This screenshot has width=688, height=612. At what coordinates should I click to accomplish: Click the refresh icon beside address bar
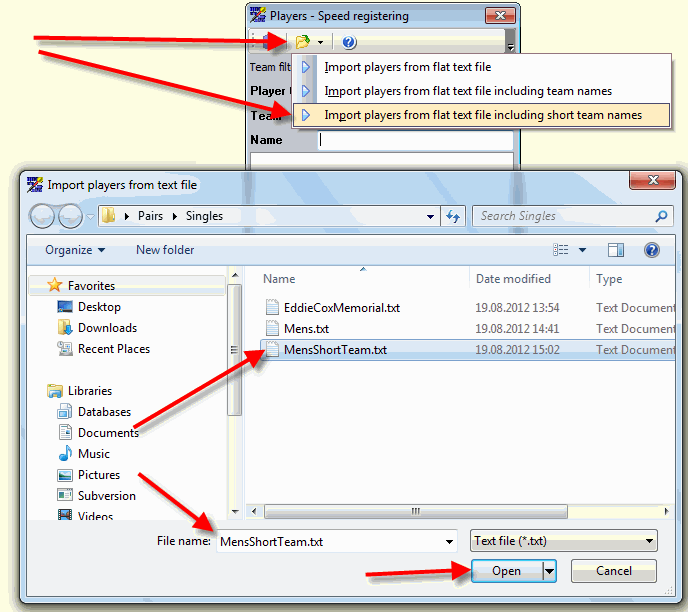tap(453, 216)
